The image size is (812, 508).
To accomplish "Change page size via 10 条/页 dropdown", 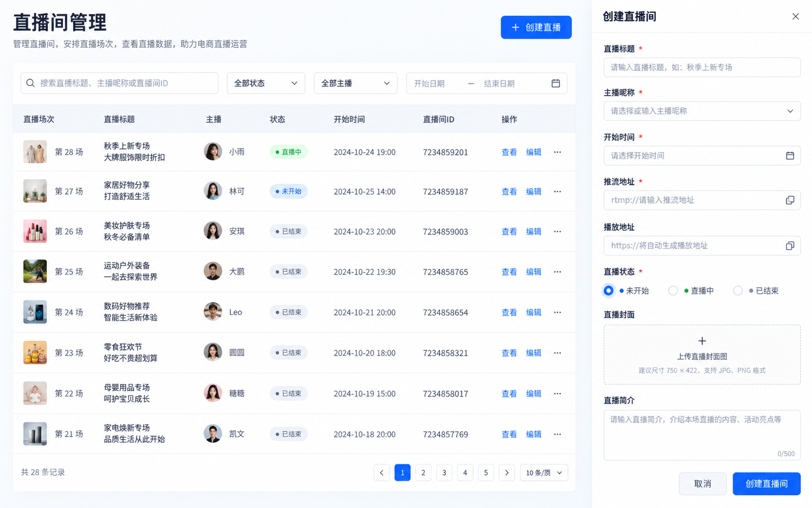I will coord(544,473).
